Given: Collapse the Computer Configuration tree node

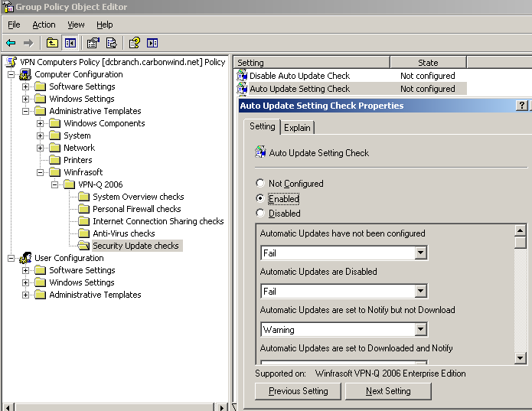Looking at the screenshot, I should pos(11,74).
